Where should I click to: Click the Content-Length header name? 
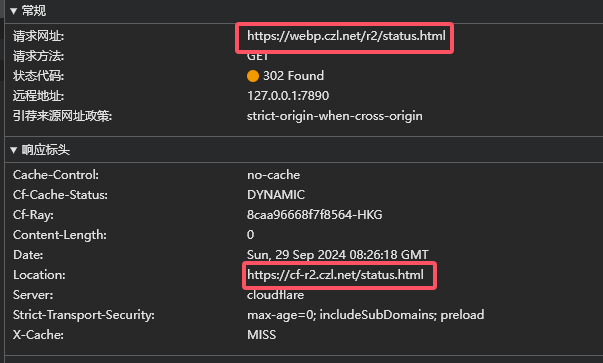(60, 235)
